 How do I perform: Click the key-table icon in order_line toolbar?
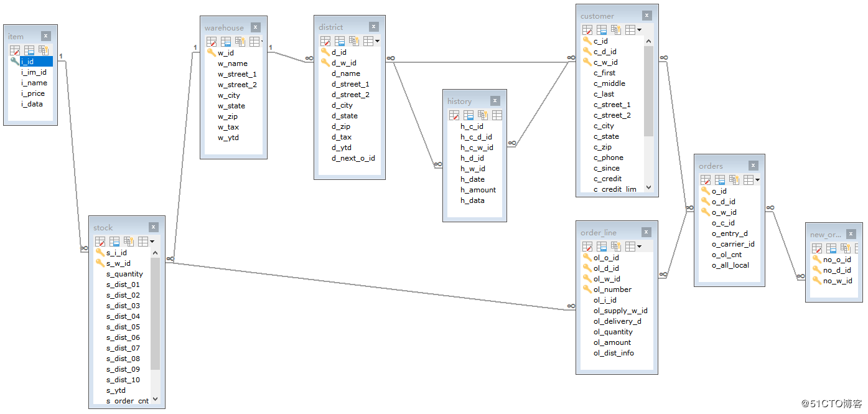616,247
